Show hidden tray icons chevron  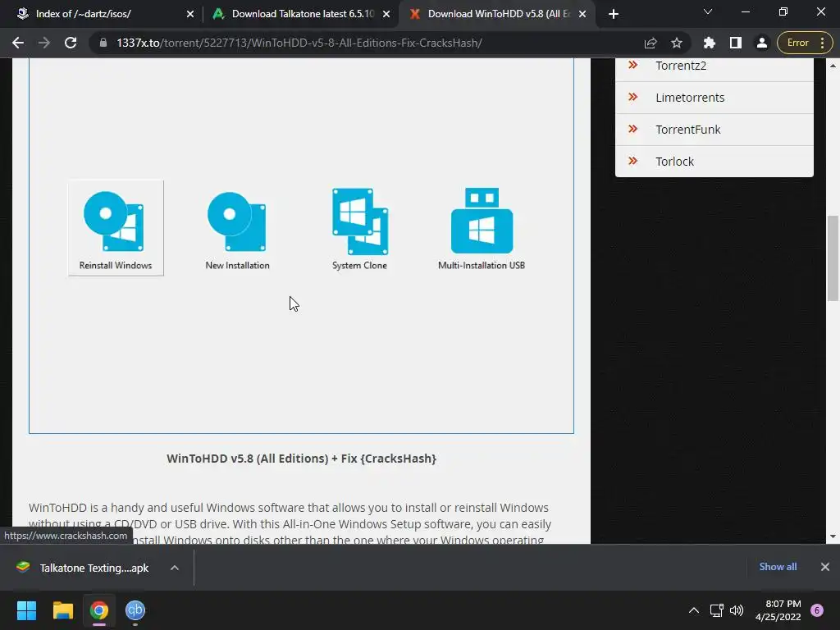694,610
